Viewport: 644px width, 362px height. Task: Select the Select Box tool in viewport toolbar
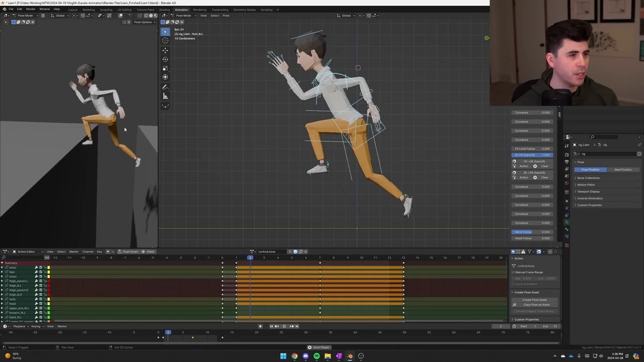(165, 32)
